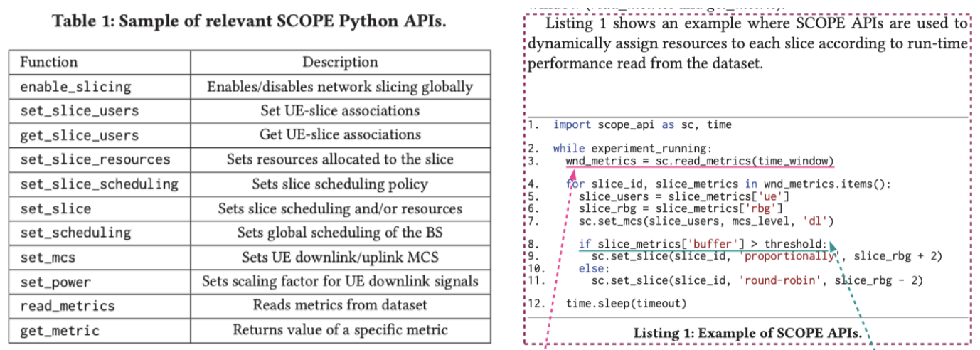The width and height of the screenshot is (980, 350).
Task: Click 'Sets UE downlink/uplink MCS' description
Action: [x=340, y=256]
